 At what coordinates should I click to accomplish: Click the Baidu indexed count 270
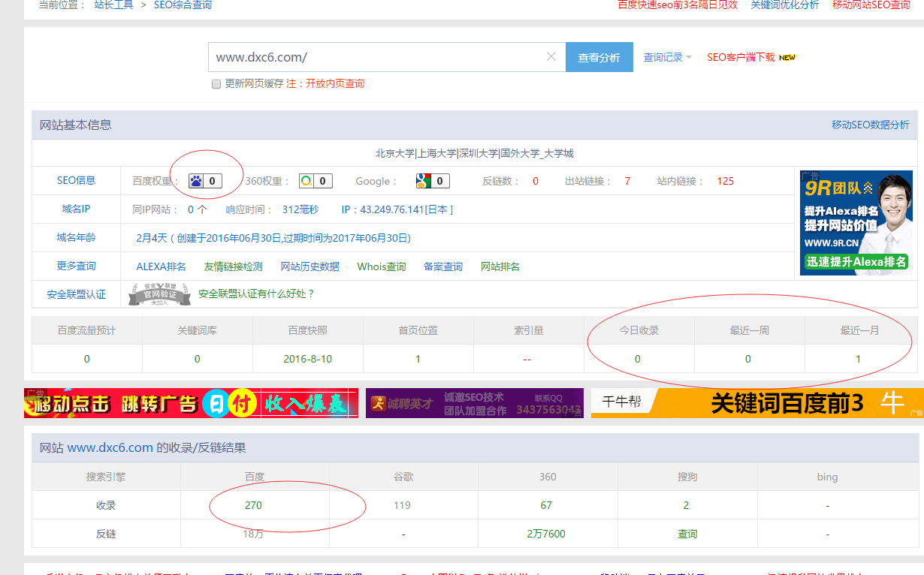(254, 505)
